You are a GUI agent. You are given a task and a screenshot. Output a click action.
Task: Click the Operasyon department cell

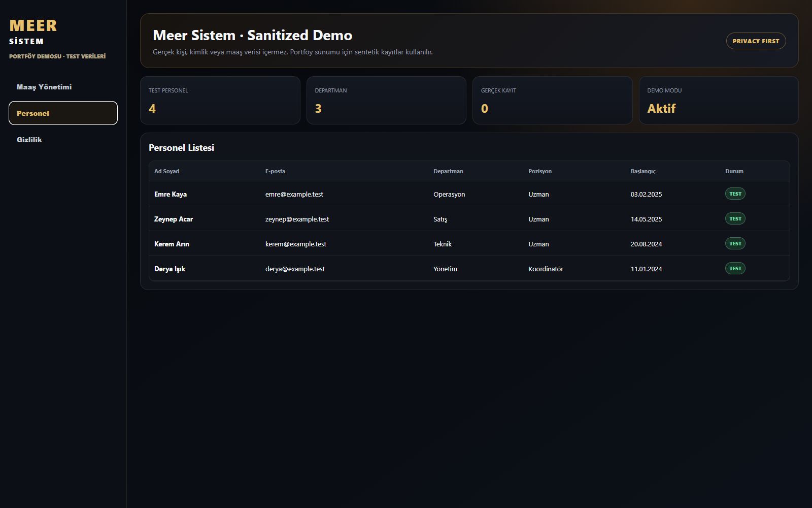click(449, 194)
